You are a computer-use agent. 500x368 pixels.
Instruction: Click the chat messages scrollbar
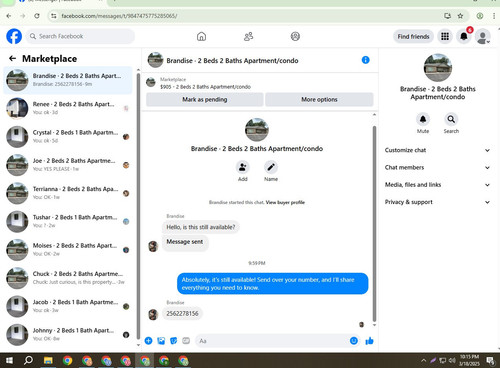click(x=374, y=223)
